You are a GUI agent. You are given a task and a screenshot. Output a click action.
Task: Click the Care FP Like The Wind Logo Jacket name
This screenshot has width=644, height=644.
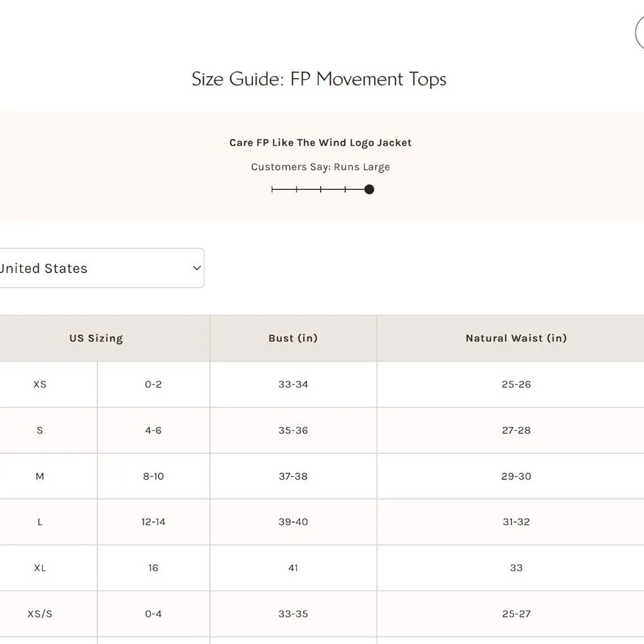point(320,143)
